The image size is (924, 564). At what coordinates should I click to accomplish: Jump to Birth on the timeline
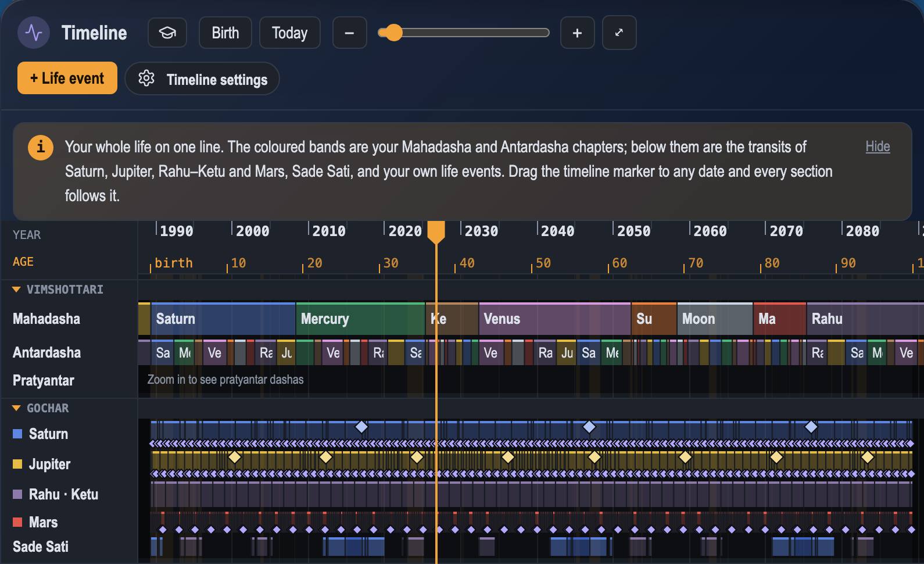[225, 33]
